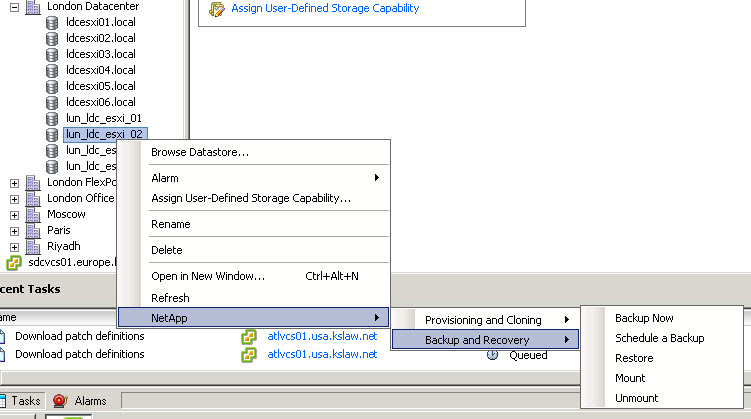Viewport: 751px width, 419px height.
Task: Click the London Datacenter building icon
Action: click(33, 5)
